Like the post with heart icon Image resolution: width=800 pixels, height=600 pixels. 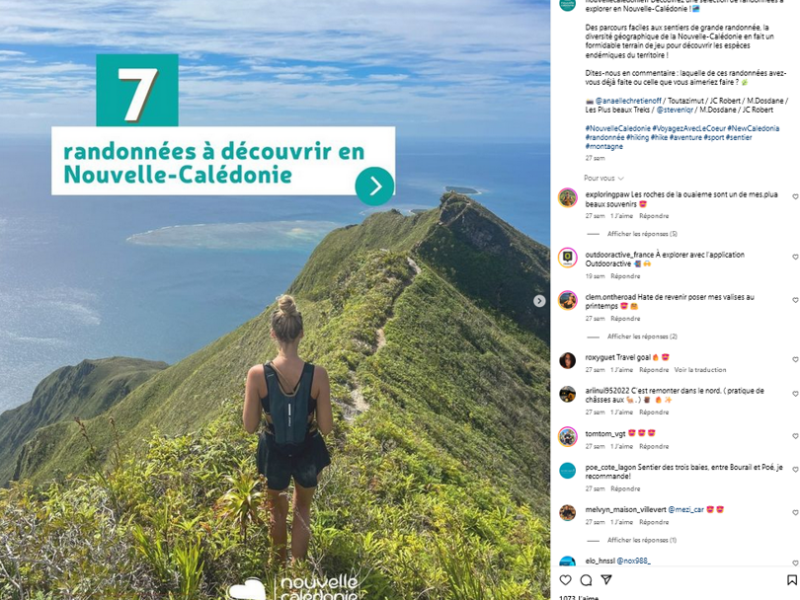pos(565,580)
